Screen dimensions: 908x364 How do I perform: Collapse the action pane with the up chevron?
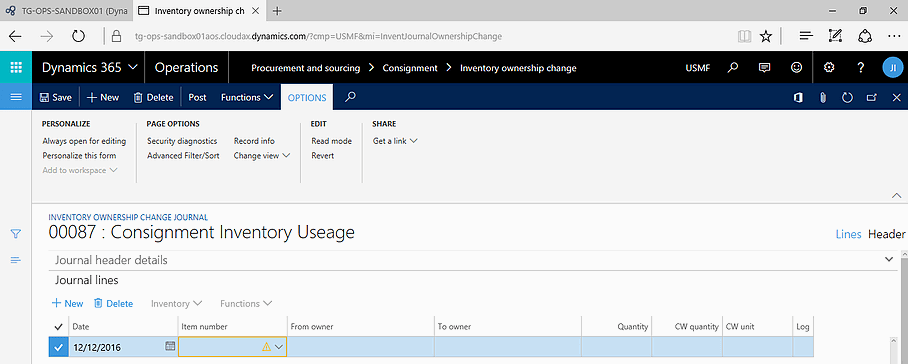tap(896, 196)
